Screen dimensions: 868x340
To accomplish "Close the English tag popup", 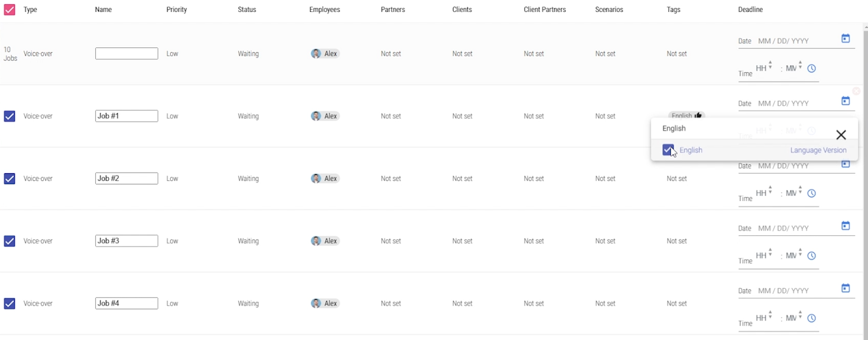I will click(841, 135).
